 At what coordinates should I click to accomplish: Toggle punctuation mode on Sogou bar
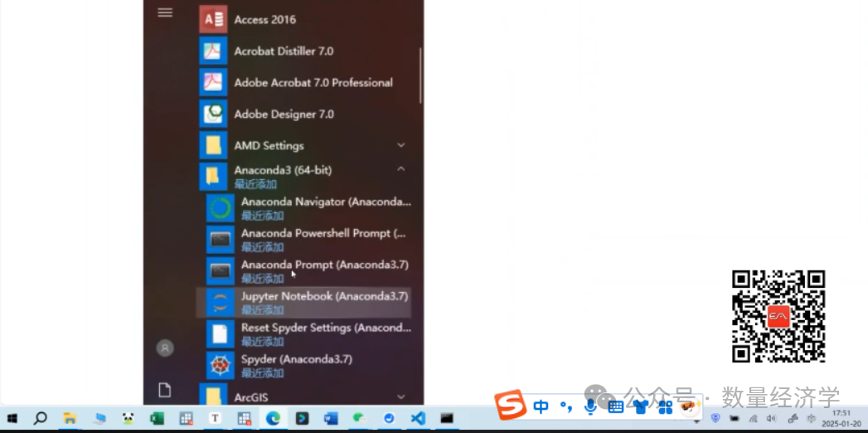(566, 407)
